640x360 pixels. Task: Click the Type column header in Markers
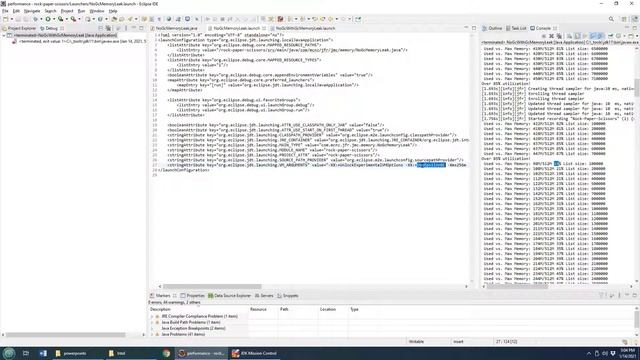coord(354,309)
